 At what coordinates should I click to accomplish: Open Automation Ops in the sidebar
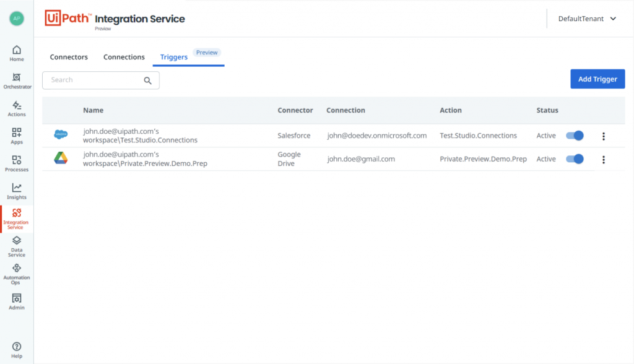17,274
